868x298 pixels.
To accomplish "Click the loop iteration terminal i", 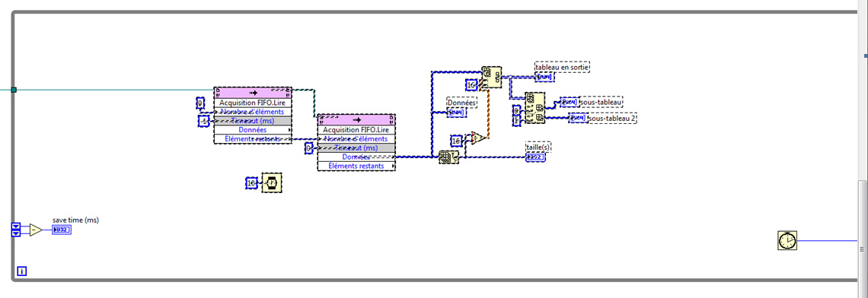I will tap(22, 271).
